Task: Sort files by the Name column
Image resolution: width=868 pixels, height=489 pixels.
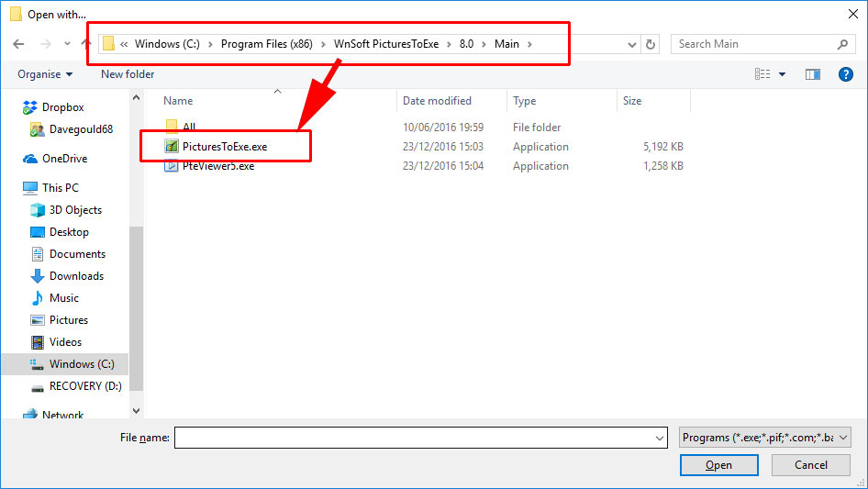Action: point(178,101)
